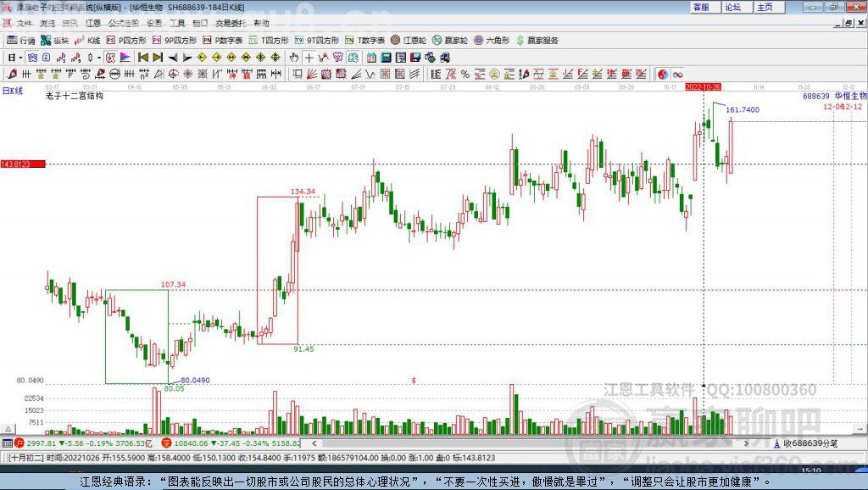Open the T数字表 tool

pos(364,41)
